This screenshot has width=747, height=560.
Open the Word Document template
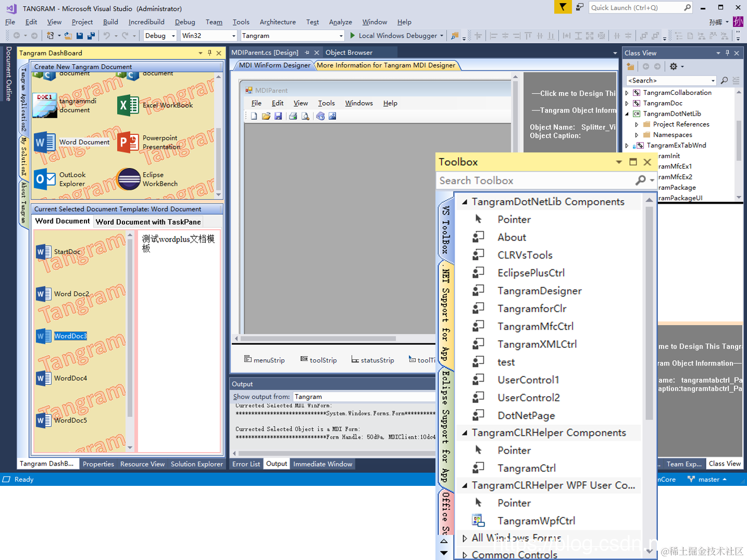[72, 142]
